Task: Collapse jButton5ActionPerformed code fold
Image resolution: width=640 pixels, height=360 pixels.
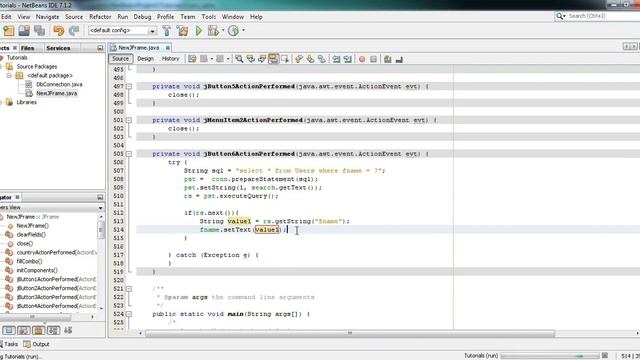Action: click(x=129, y=87)
